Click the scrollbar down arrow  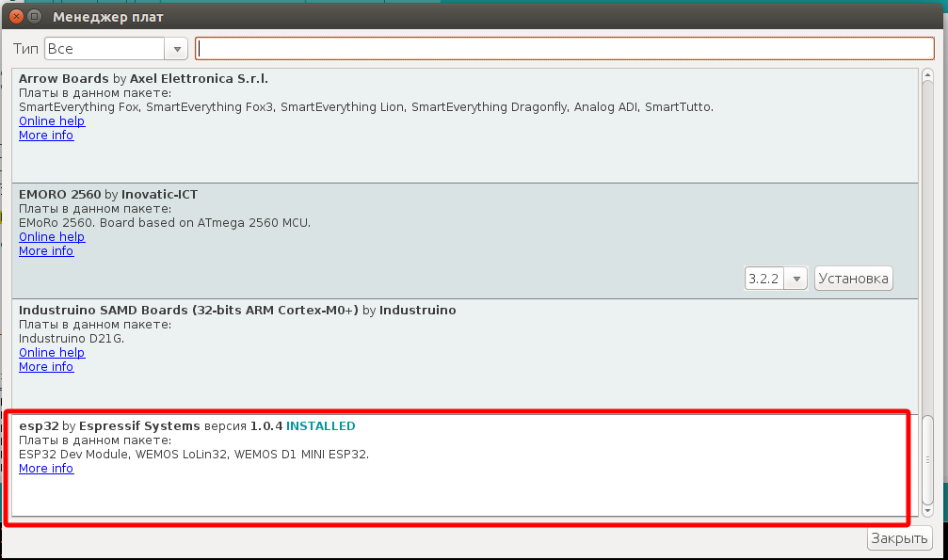coord(928,509)
